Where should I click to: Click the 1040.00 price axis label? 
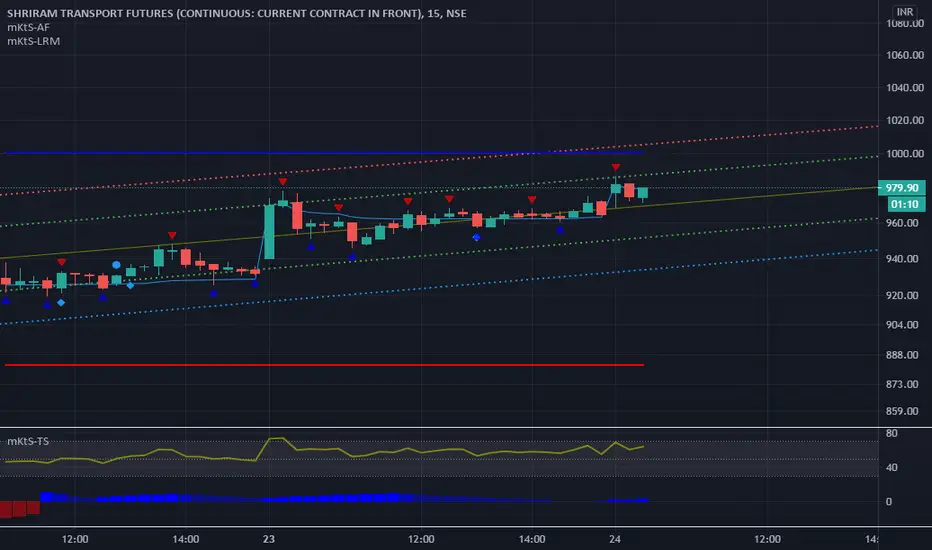point(905,87)
